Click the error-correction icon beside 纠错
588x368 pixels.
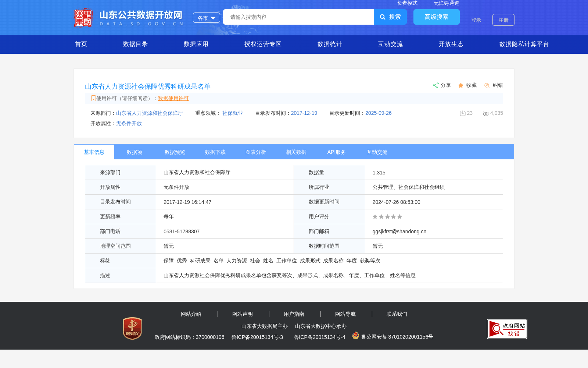click(487, 85)
